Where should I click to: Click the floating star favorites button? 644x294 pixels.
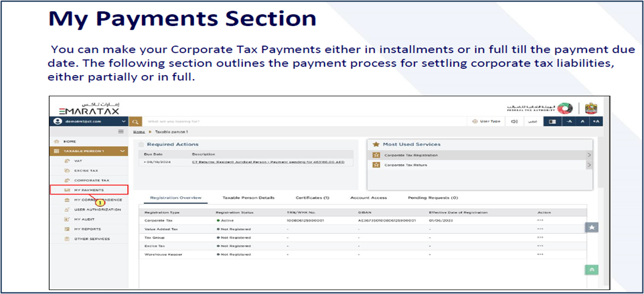[x=592, y=228]
